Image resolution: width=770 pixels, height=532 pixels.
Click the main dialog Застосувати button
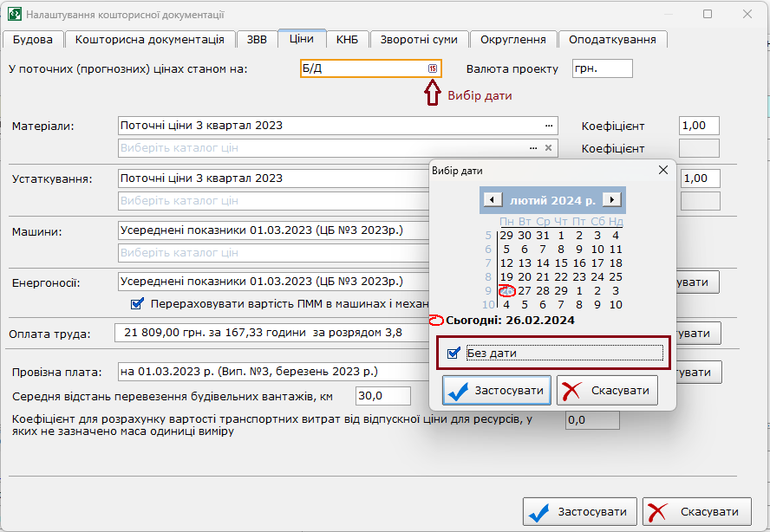click(581, 511)
